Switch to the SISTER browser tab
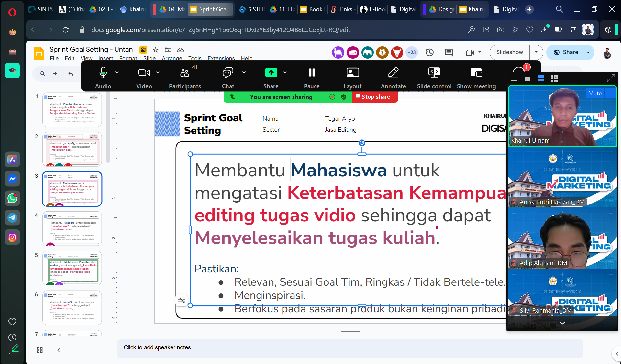The image size is (621, 364). click(252, 9)
